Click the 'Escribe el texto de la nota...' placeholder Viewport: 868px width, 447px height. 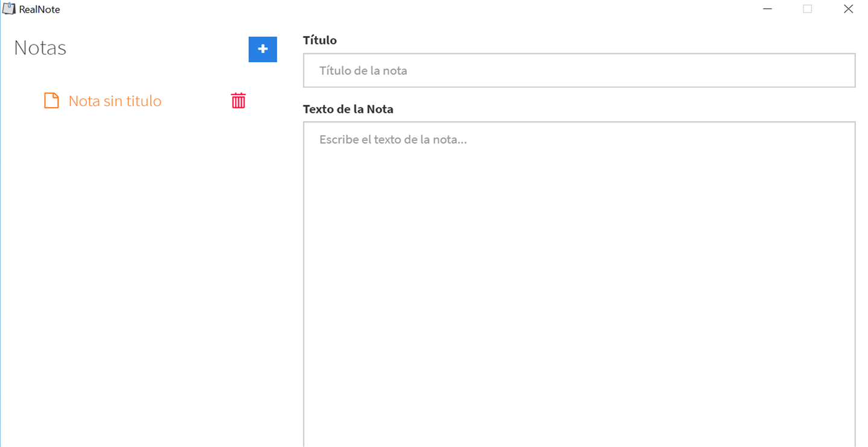[x=393, y=140]
